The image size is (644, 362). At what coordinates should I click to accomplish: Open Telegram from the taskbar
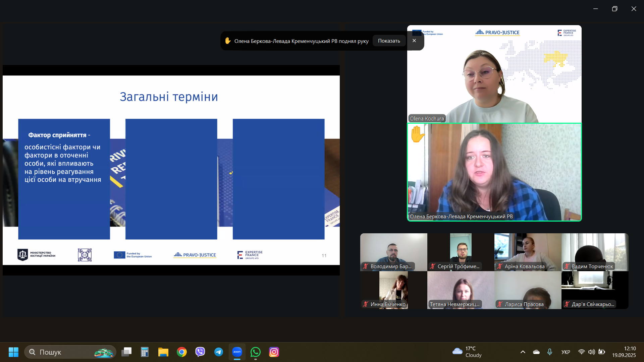pyautogui.click(x=219, y=352)
